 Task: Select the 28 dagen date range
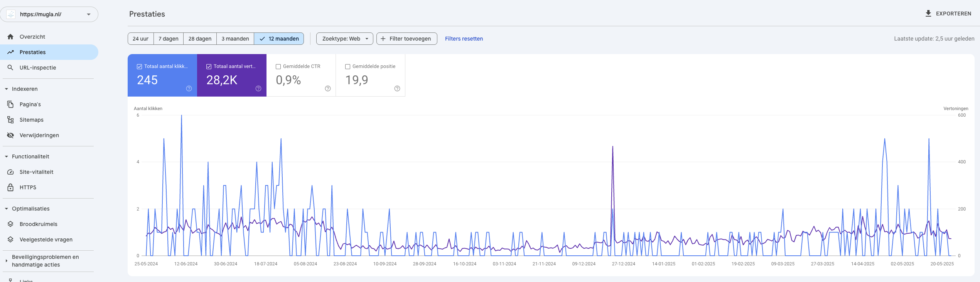point(200,39)
